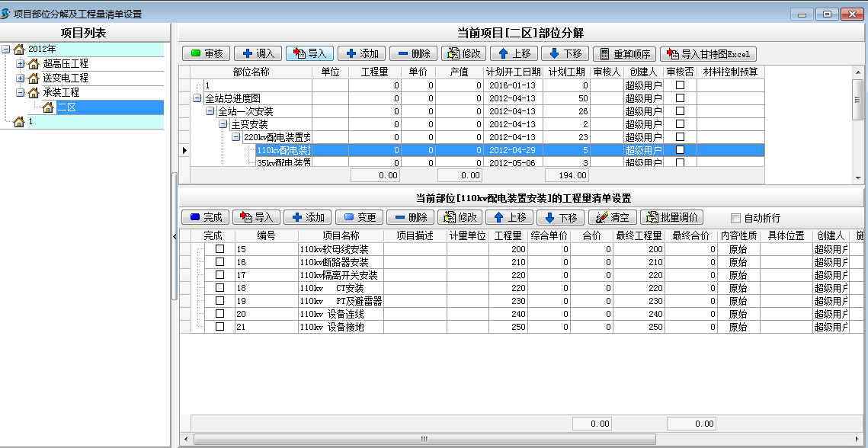Toggle 审核否 checkbox for 全站总进度图 row

coord(681,98)
